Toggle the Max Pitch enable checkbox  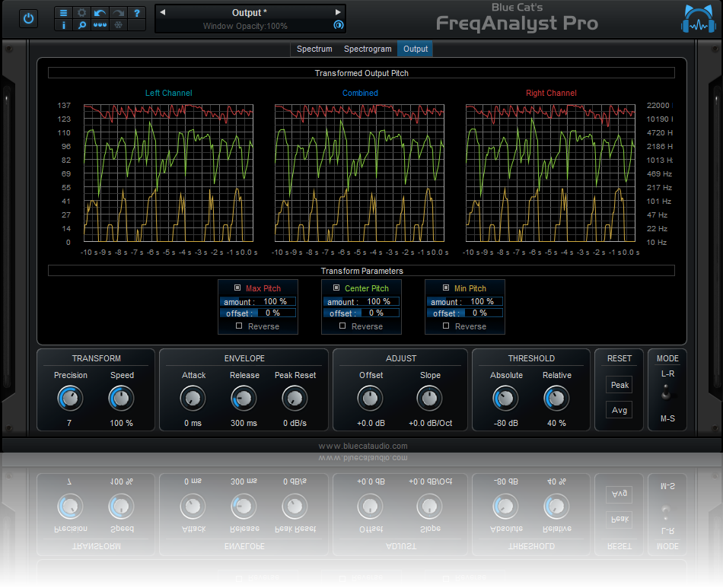(237, 288)
